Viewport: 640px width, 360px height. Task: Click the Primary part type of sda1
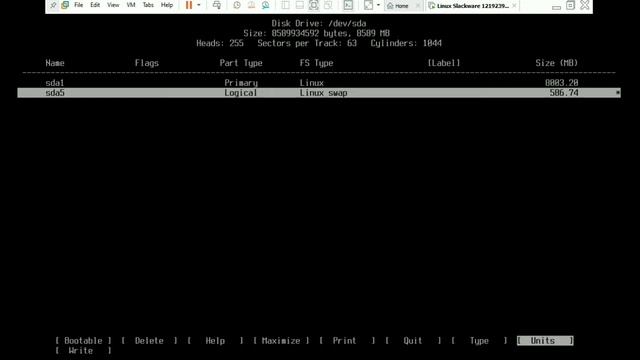241,83
